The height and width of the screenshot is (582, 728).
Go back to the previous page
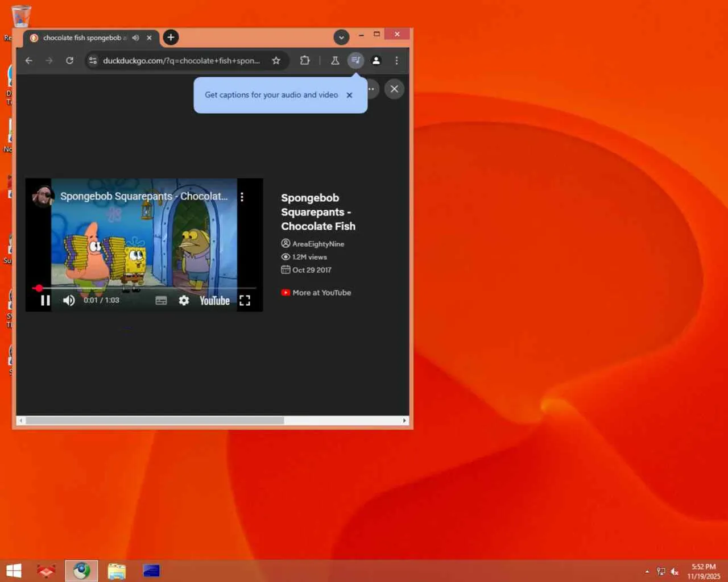[x=29, y=60]
